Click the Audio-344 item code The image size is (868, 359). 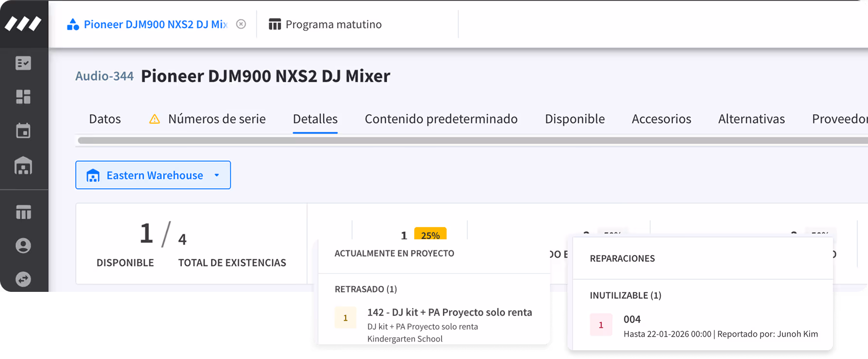[105, 76]
